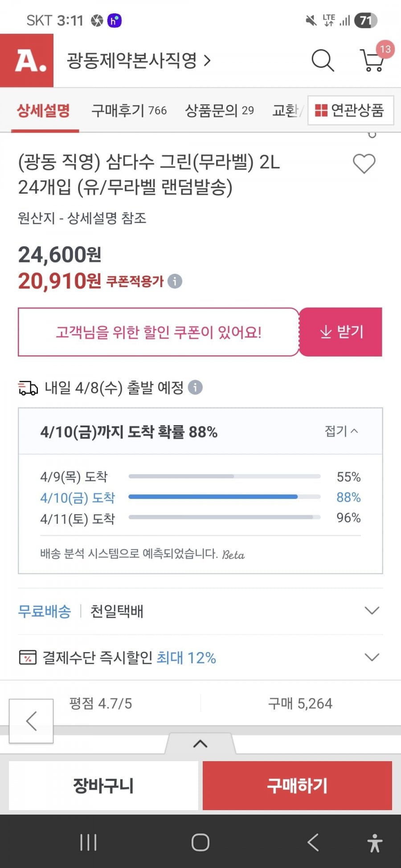Open the shopping cart with 13 items
The width and height of the screenshot is (401, 868).
(x=372, y=60)
